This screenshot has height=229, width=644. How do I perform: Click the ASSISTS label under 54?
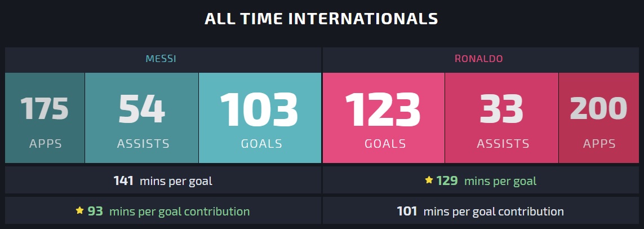143,143
